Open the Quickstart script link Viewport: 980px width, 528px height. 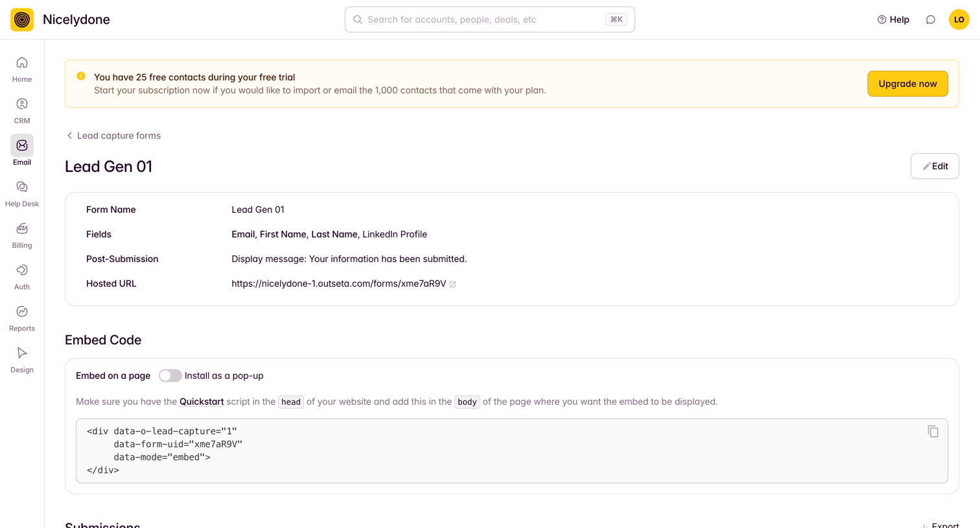pos(202,402)
